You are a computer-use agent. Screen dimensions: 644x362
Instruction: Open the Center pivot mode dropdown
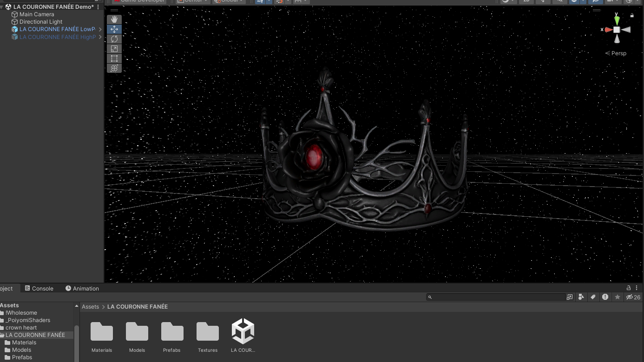click(192, 1)
